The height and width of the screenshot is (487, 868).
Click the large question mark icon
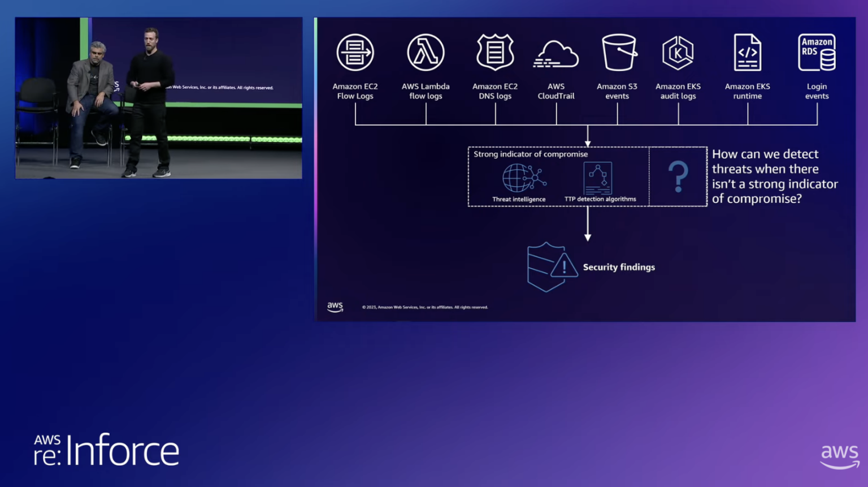[x=678, y=176]
